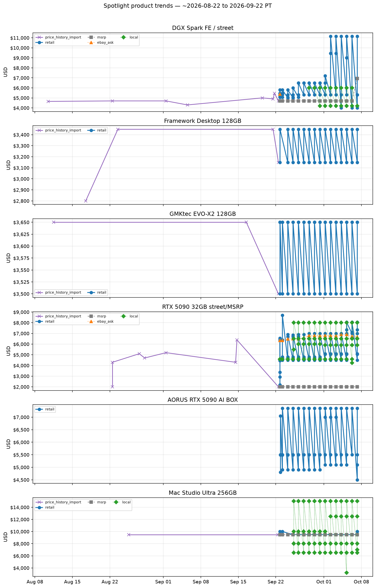Click the "Sep 22" x-axis date label

276,582
